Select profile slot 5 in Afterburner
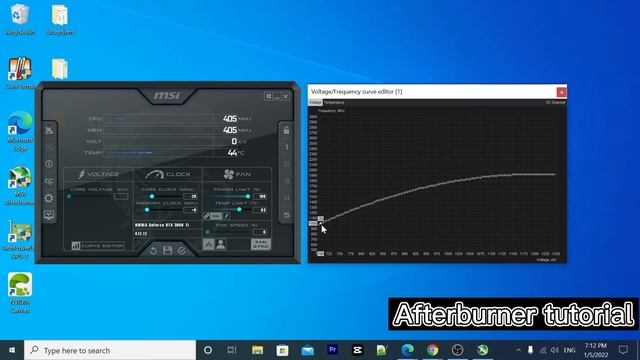 (x=286, y=215)
